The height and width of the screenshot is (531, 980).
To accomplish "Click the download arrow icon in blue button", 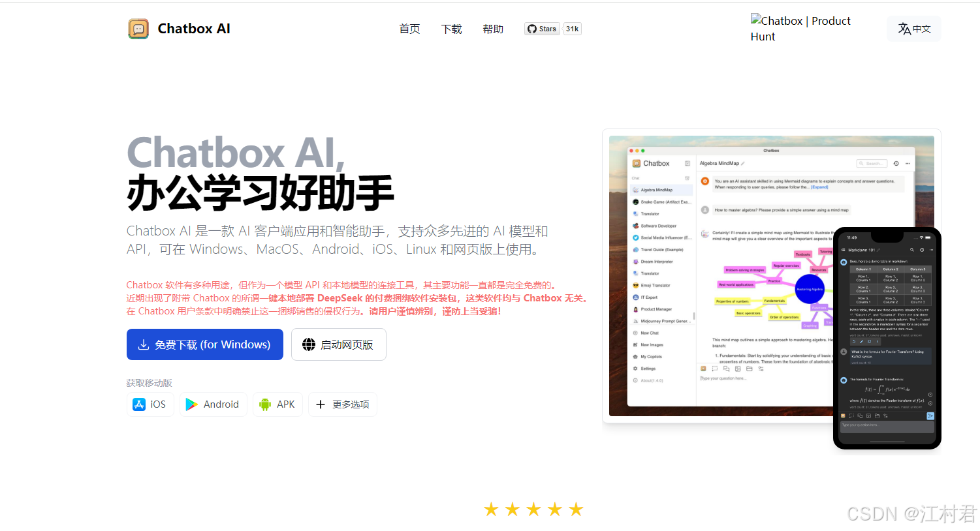I will [x=144, y=344].
